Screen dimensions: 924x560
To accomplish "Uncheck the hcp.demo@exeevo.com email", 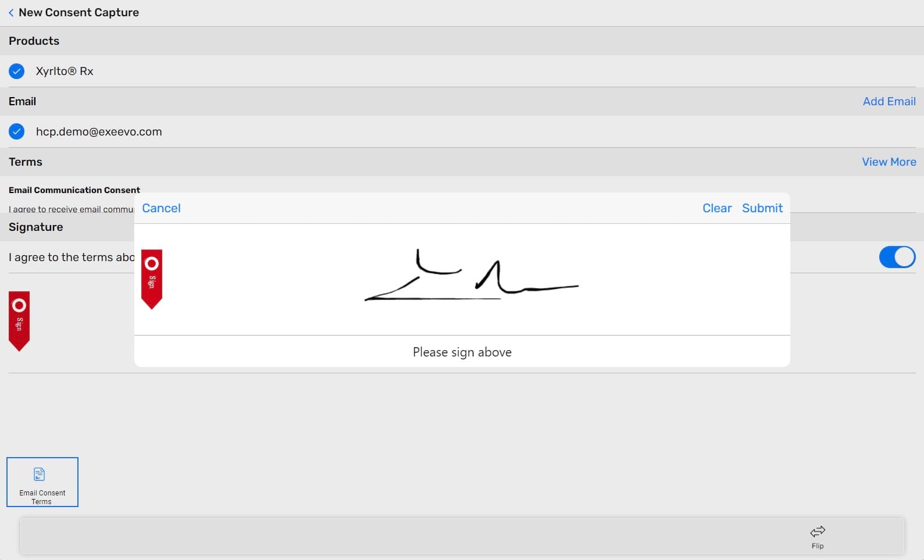I will (x=17, y=131).
